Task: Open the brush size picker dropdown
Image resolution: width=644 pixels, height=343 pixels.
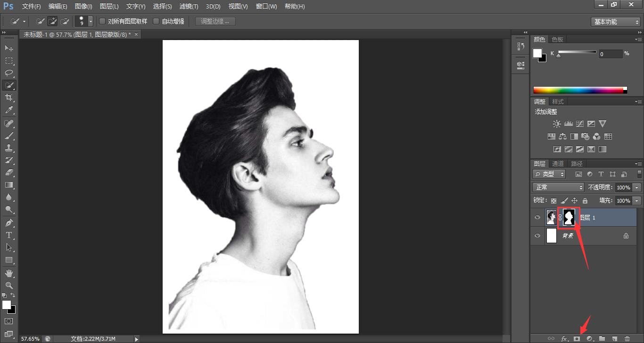Action: [x=91, y=21]
